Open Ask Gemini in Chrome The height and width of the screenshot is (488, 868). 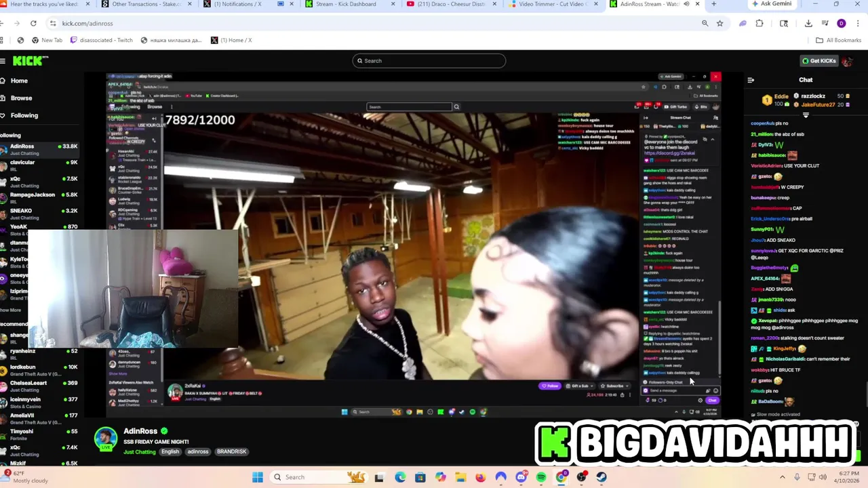point(771,4)
